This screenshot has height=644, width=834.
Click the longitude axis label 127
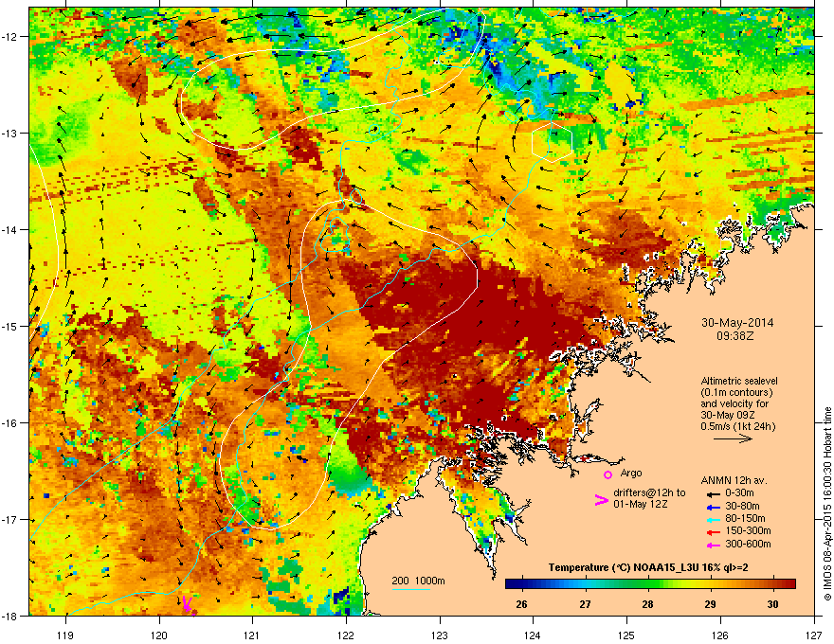814,635
